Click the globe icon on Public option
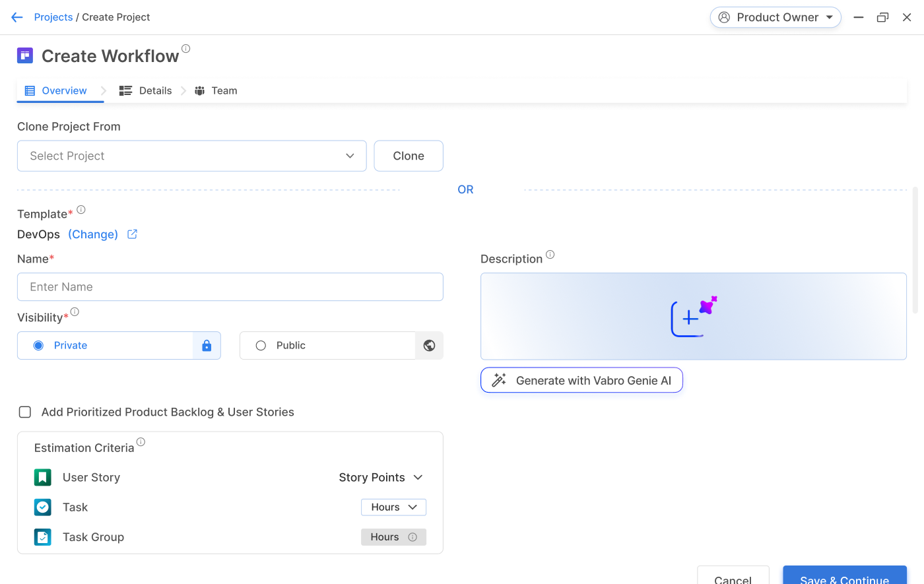 click(x=429, y=346)
